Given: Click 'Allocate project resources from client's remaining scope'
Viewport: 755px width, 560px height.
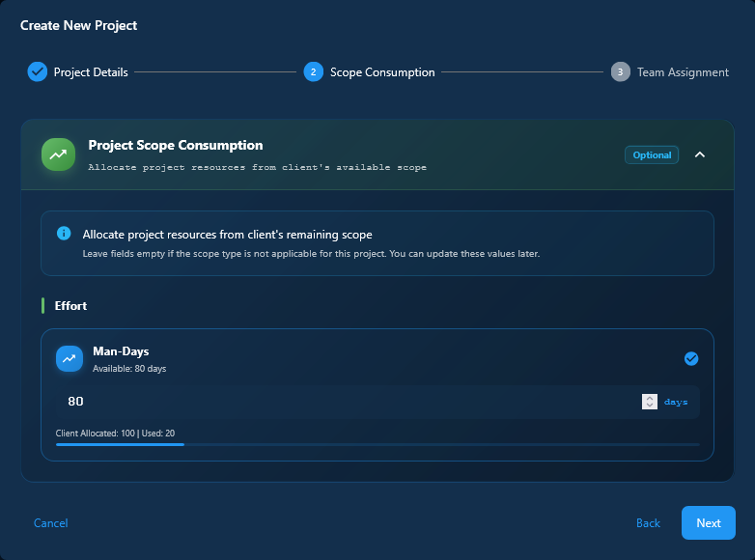Looking at the screenshot, I should click(x=227, y=235).
